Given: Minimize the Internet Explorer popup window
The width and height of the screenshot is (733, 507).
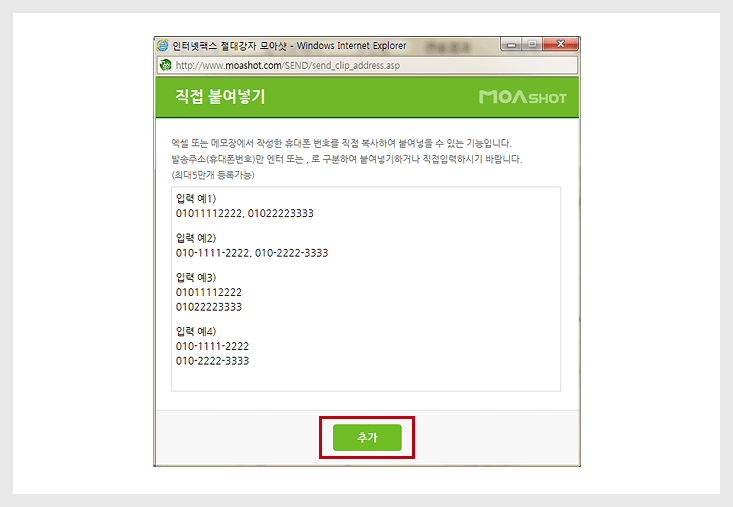Looking at the screenshot, I should [511, 44].
